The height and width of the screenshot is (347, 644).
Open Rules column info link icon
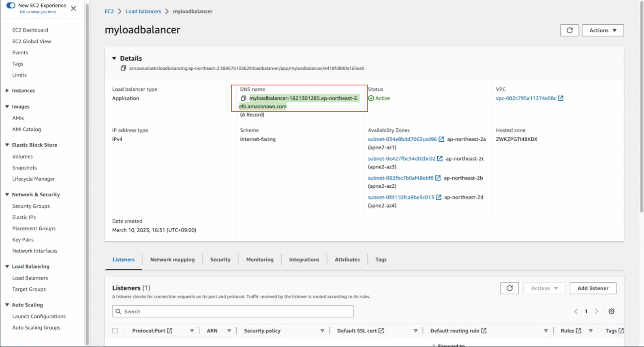pyautogui.click(x=578, y=331)
